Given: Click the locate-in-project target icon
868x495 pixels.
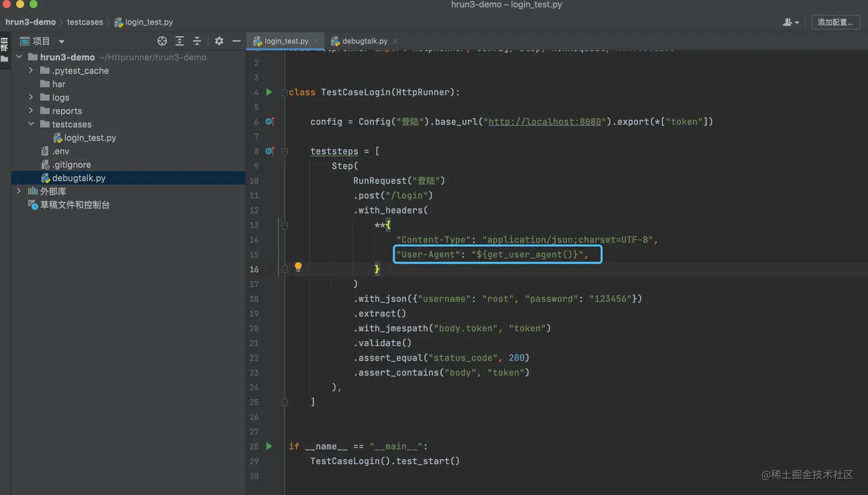Looking at the screenshot, I should (x=162, y=41).
